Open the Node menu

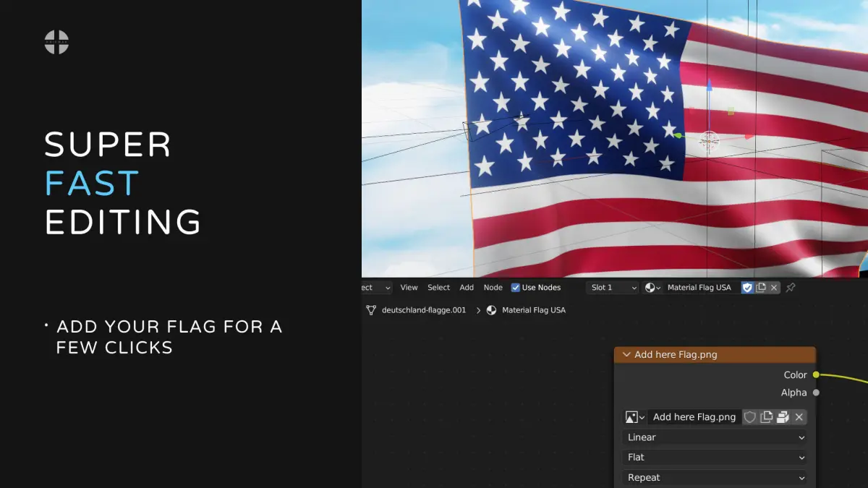493,288
